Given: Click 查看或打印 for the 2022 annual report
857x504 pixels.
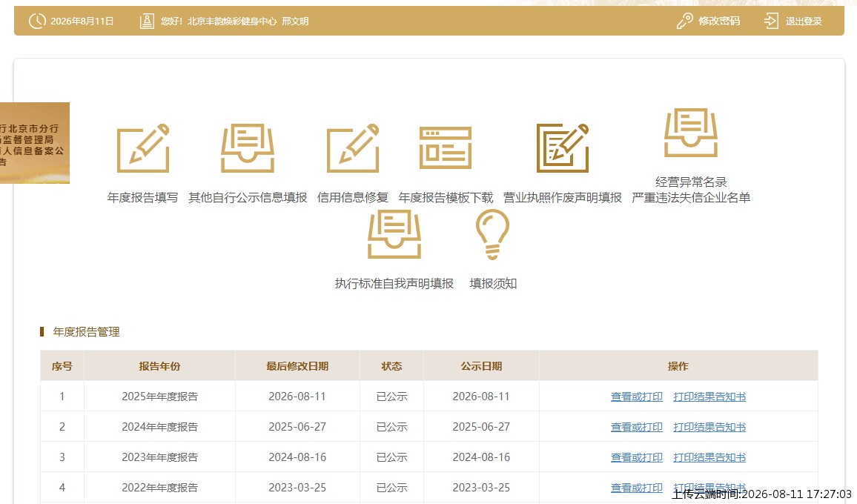Looking at the screenshot, I should coord(636,488).
